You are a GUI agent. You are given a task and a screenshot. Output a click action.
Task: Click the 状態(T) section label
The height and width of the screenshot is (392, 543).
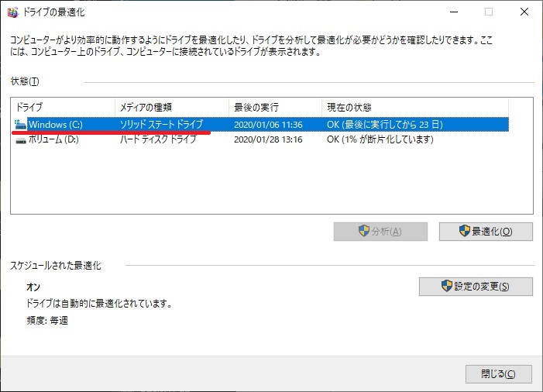[x=25, y=81]
